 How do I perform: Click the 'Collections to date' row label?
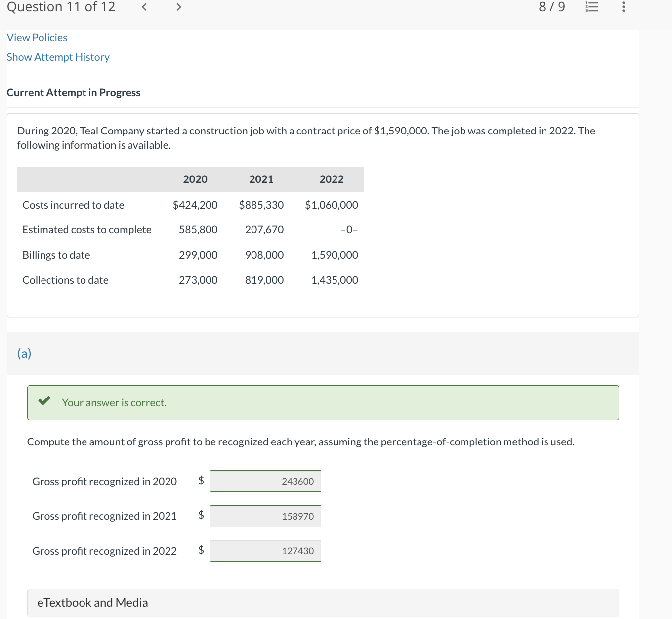point(66,280)
